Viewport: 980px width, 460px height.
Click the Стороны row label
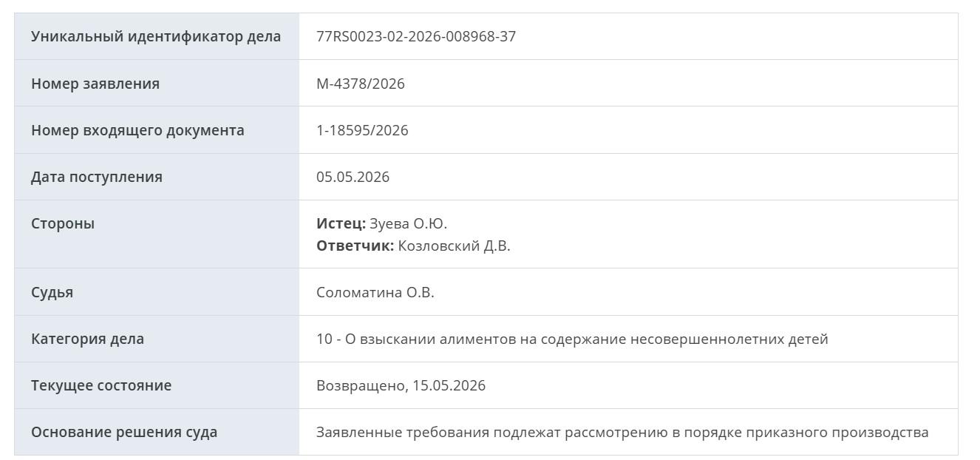tap(63, 223)
